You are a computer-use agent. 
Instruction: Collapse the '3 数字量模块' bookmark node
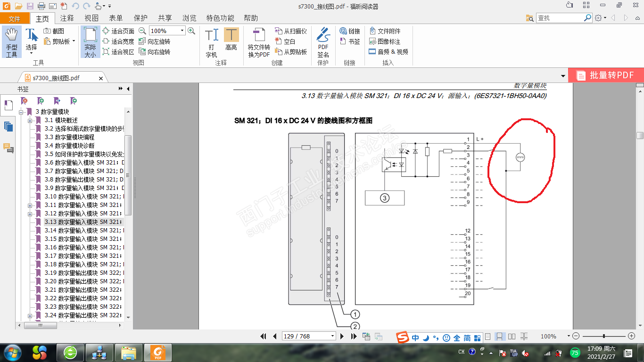click(21, 112)
